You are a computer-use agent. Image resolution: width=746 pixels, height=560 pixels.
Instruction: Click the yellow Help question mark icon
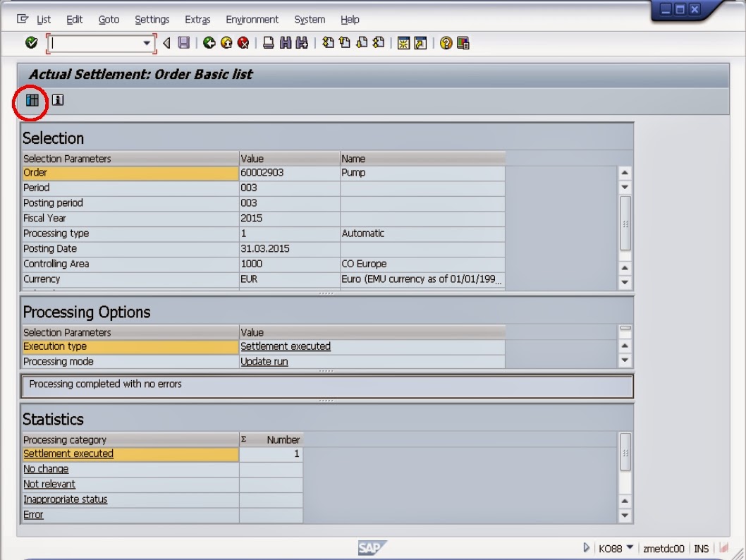[x=446, y=43]
